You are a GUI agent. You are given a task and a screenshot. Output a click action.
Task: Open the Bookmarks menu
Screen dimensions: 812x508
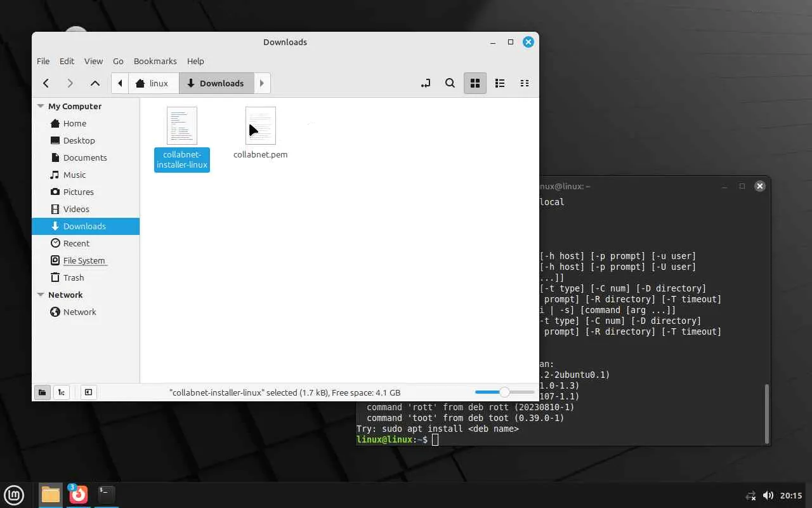coord(155,61)
